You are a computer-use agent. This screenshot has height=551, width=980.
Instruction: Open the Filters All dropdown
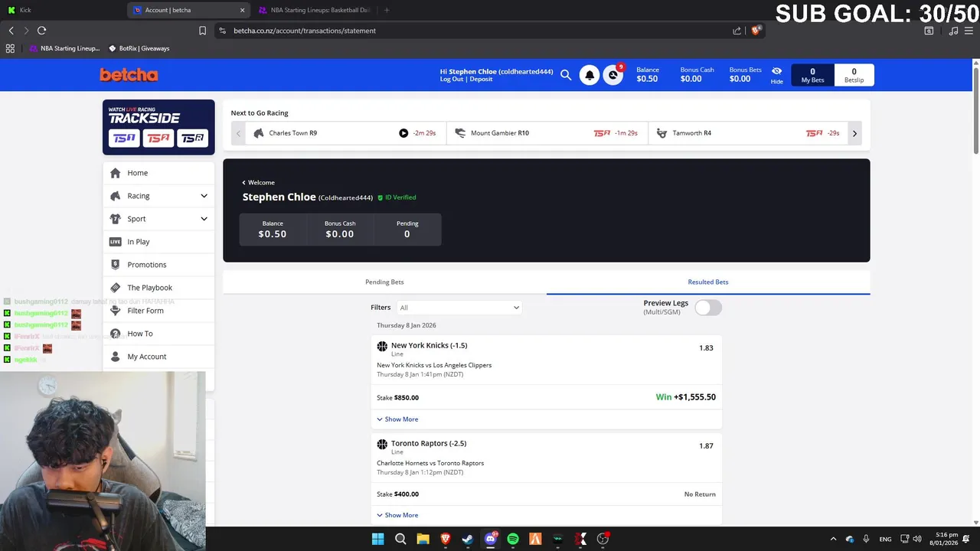click(459, 308)
